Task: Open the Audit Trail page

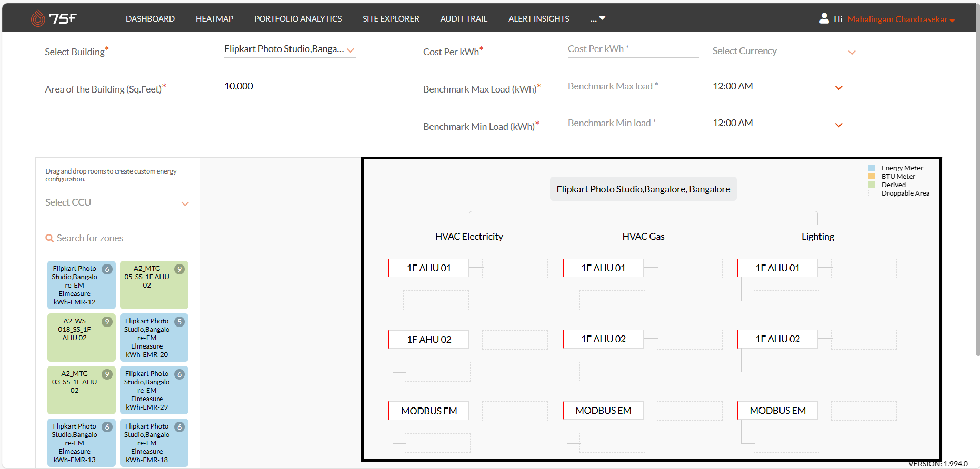Action: coord(464,18)
